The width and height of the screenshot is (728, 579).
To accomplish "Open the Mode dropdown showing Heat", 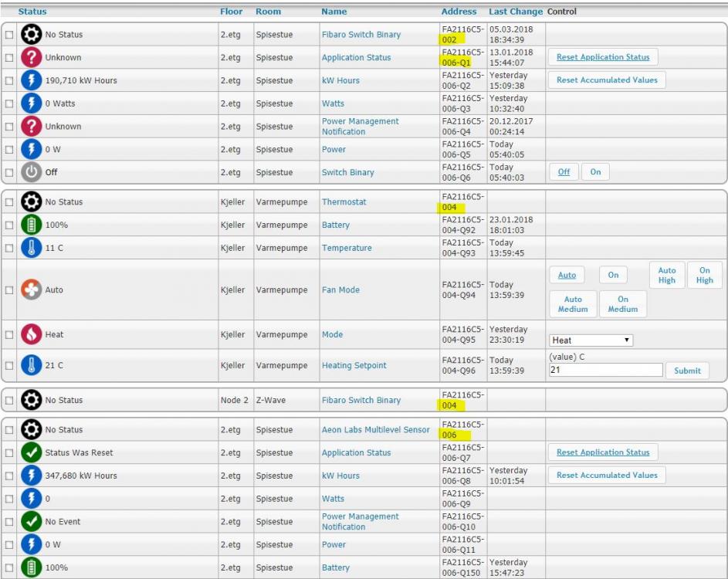I will click(591, 340).
